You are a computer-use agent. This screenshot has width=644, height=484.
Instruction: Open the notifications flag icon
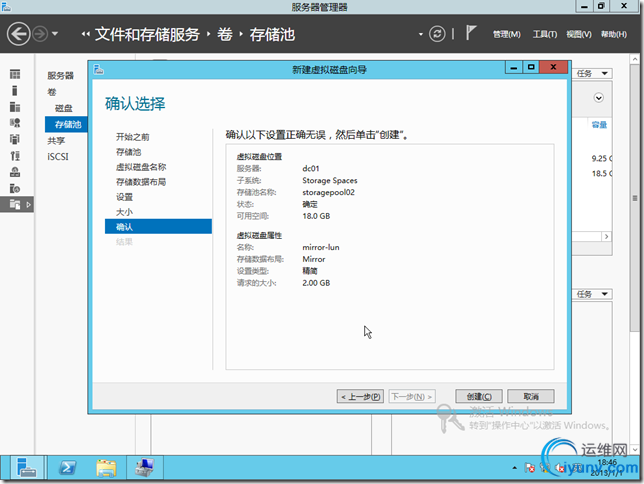pos(471,32)
